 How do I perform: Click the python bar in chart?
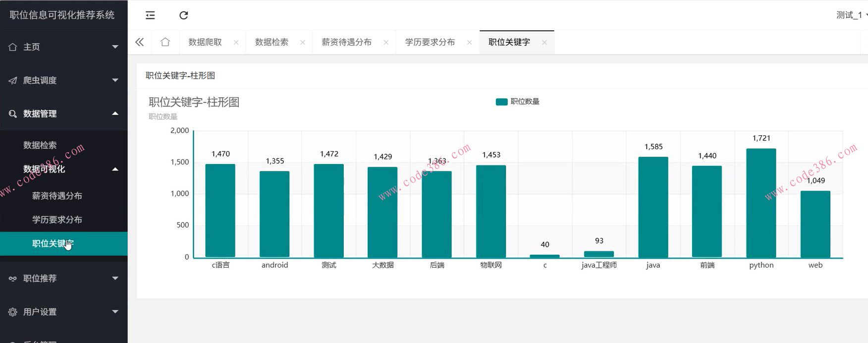pyautogui.click(x=761, y=203)
